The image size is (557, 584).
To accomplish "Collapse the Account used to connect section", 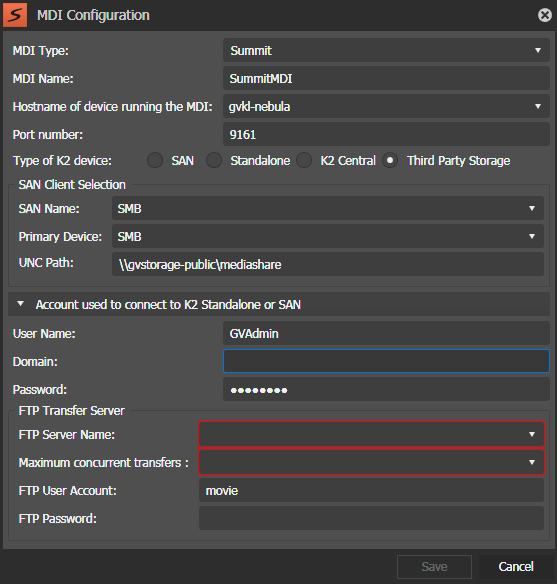I will (x=21, y=304).
